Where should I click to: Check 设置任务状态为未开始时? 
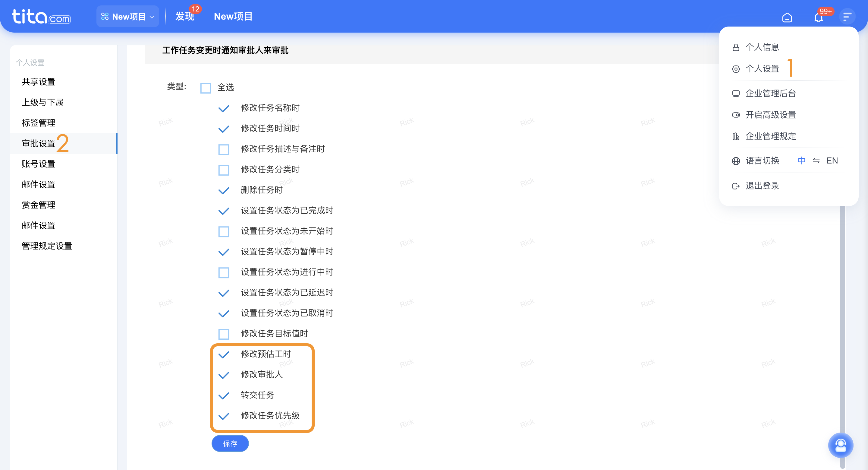224,232
